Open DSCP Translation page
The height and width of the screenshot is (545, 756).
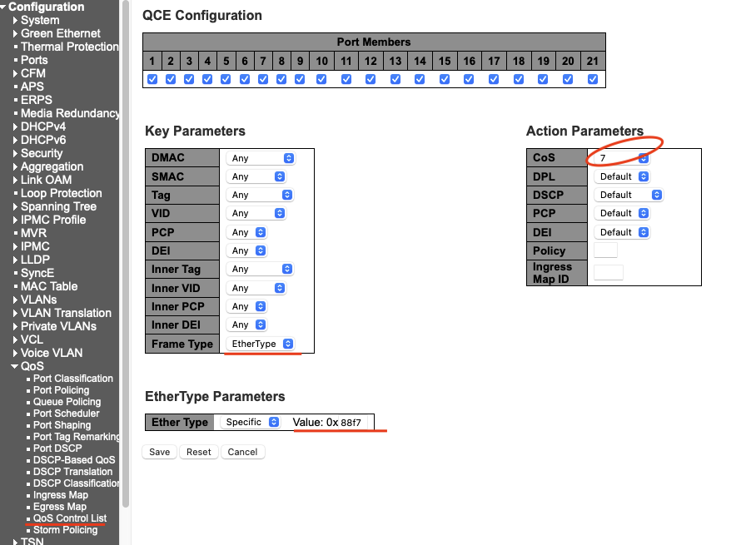[x=72, y=472]
